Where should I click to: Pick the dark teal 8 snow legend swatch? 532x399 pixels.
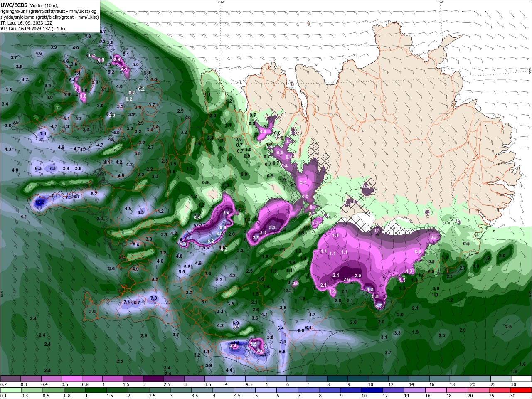(337, 379)
